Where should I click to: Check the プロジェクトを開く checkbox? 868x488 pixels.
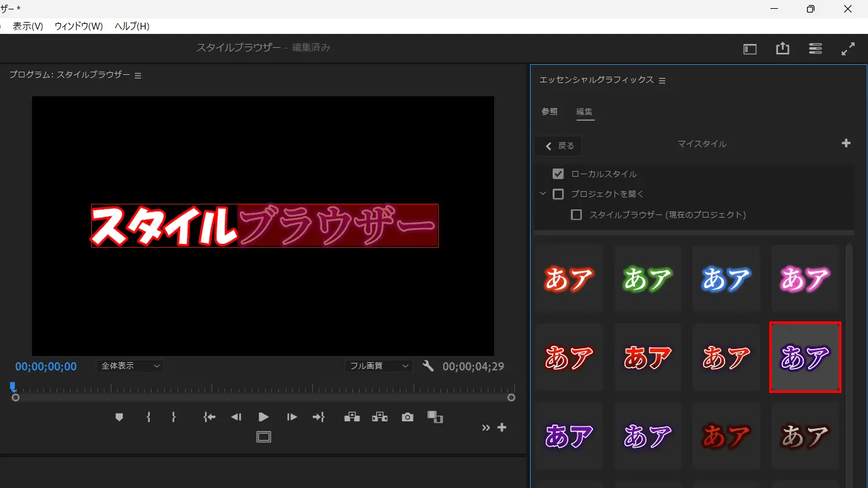click(558, 194)
